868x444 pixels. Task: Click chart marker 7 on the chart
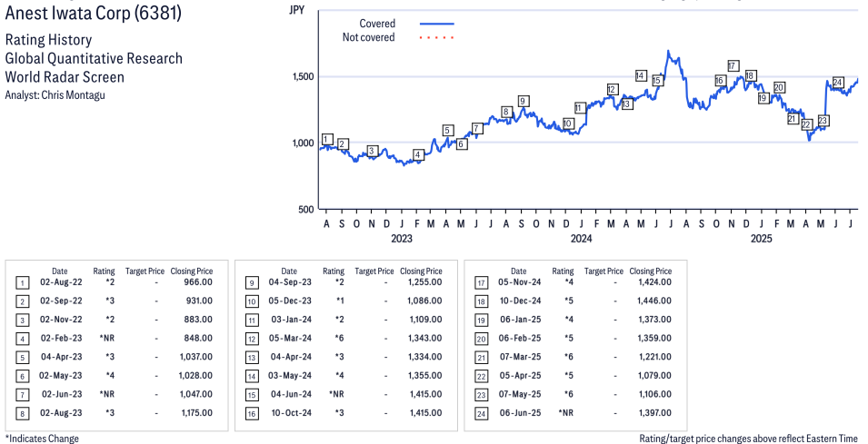(x=476, y=128)
